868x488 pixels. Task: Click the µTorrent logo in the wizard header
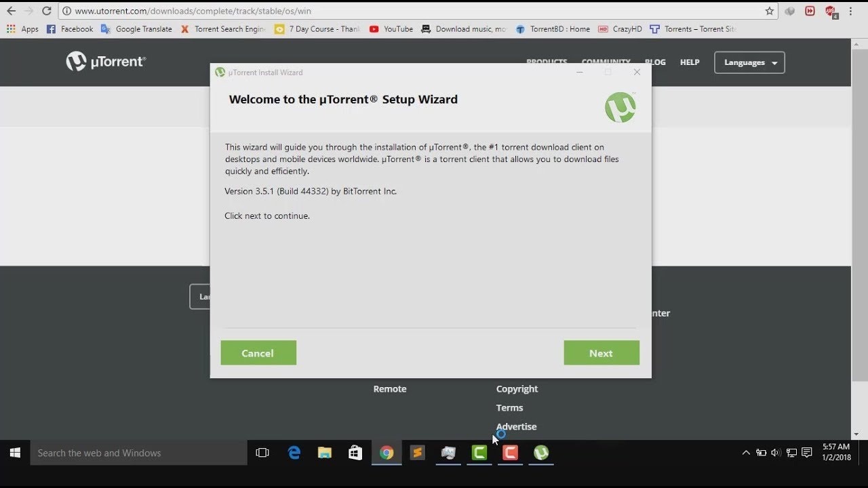620,107
